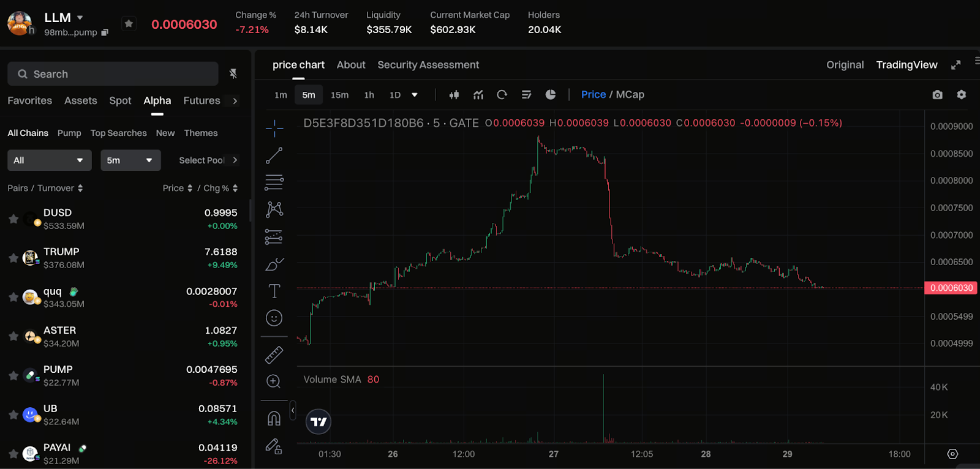Click the Search pairs field
The height and width of the screenshot is (469, 980).
point(113,73)
